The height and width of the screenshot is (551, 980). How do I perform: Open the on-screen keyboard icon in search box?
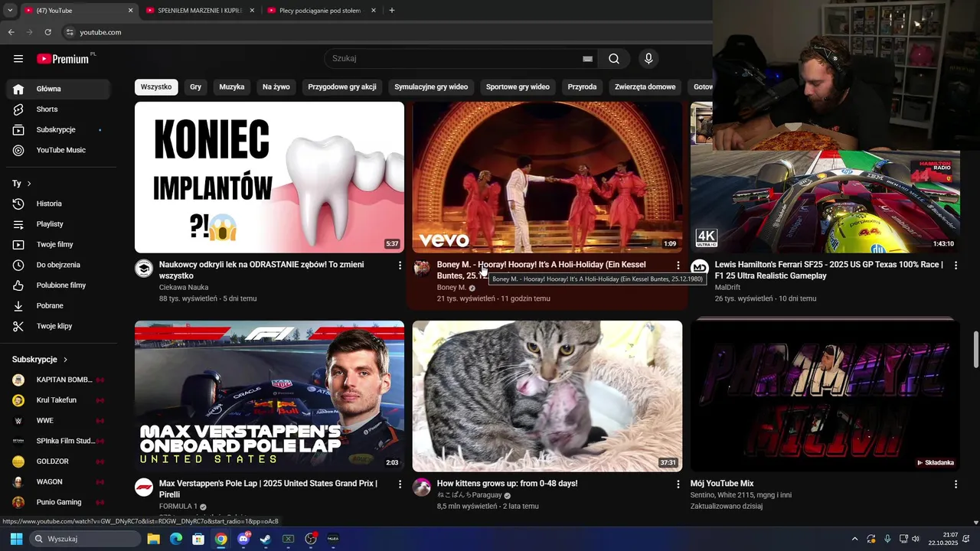[587, 59]
